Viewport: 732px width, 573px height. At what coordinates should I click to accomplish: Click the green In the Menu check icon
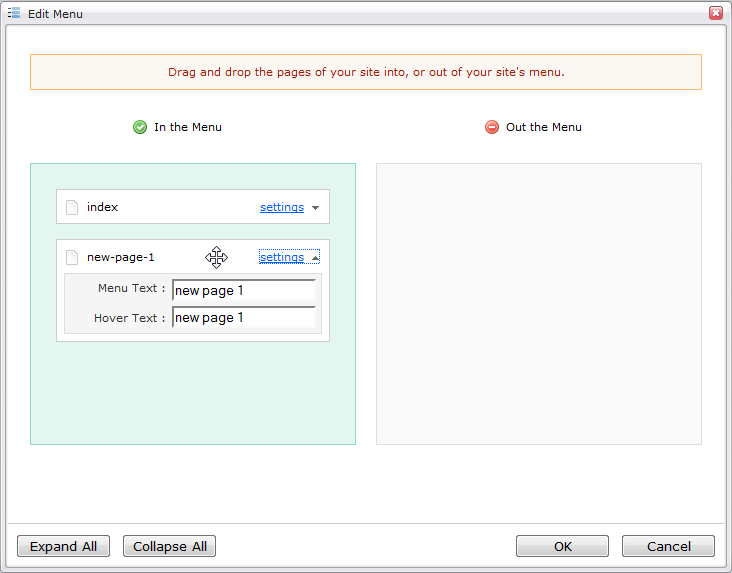coord(140,127)
